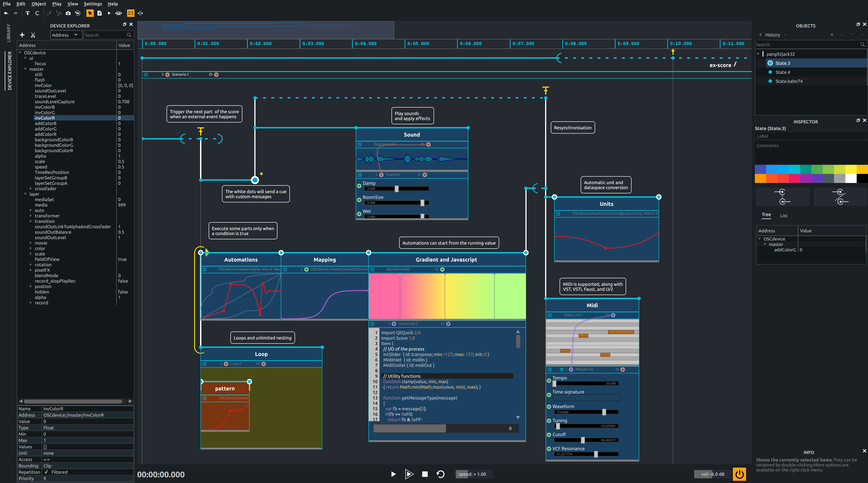Click the stop playback button
This screenshot has width=868, height=483.
coord(424,474)
